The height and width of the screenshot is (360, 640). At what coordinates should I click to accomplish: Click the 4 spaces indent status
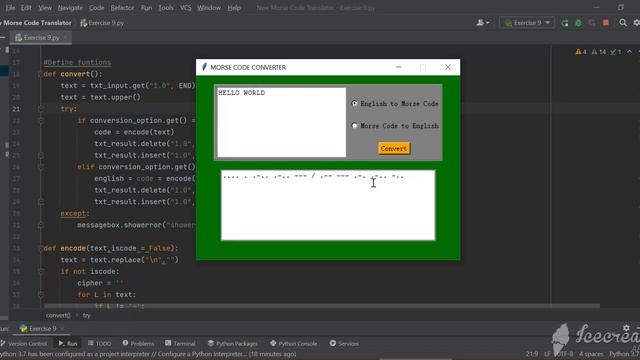[x=591, y=354]
